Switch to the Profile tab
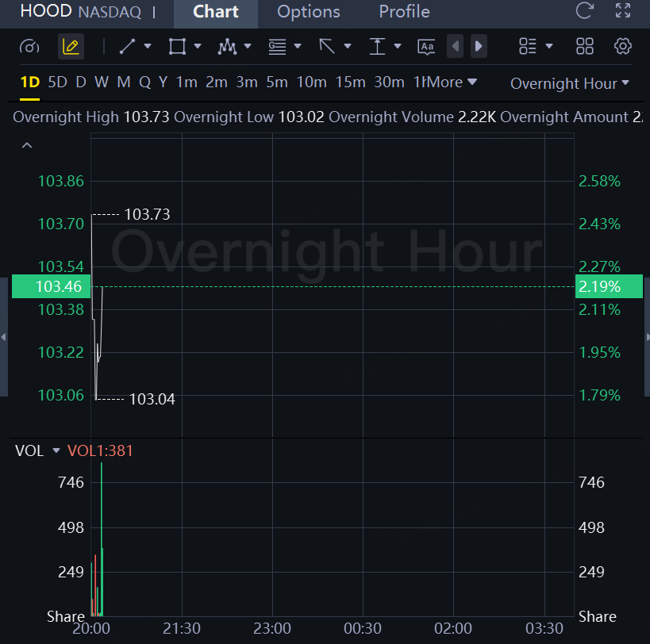Image resolution: width=650 pixels, height=644 pixels. (x=404, y=12)
